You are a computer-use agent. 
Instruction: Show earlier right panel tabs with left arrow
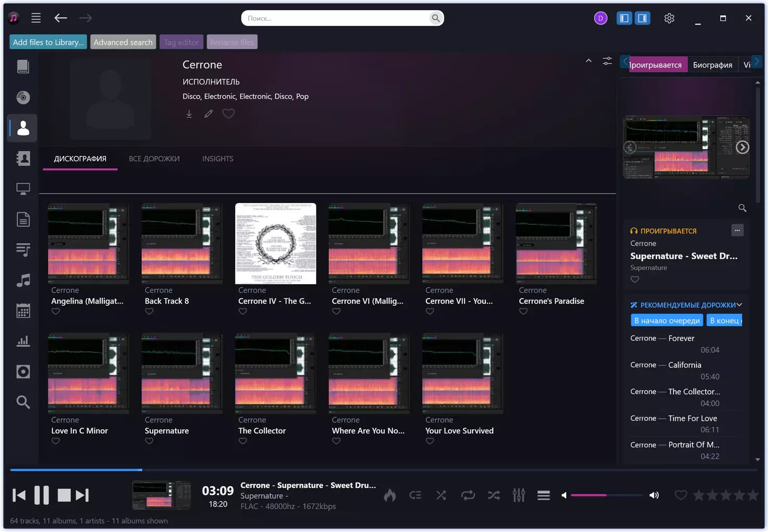[x=625, y=62]
